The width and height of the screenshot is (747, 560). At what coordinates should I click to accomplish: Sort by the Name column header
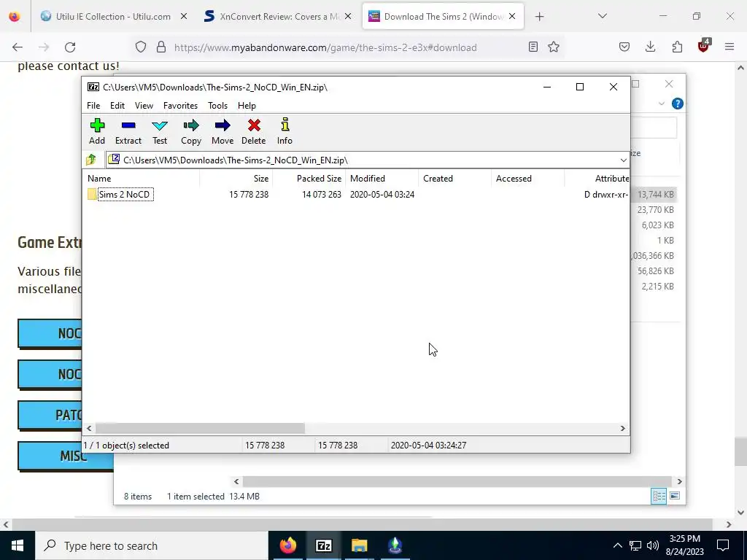(x=141, y=179)
